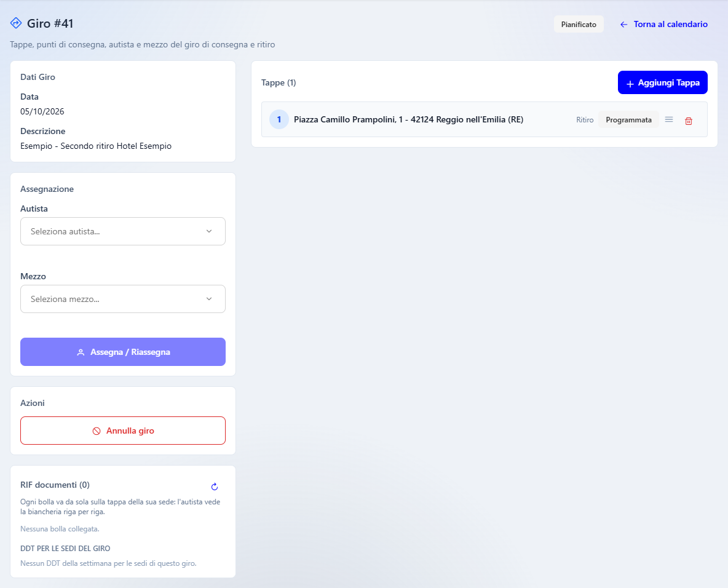Cancel the tour with Annulla giro
The height and width of the screenshot is (588, 728).
point(123,431)
